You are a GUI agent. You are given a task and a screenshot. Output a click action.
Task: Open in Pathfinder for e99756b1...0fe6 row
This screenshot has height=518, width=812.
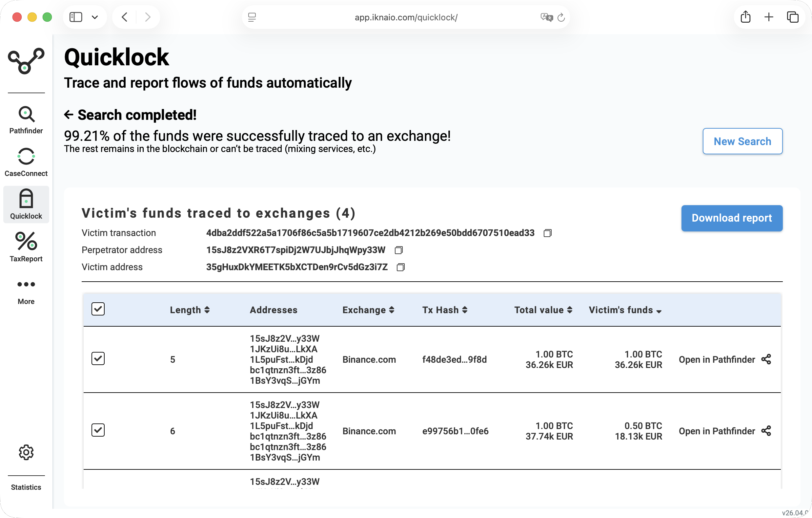[717, 431]
